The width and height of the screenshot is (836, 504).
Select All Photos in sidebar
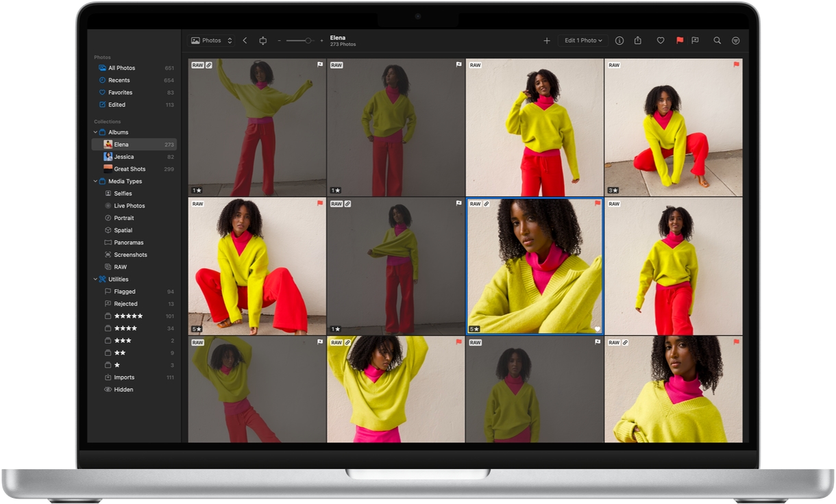[134, 68]
